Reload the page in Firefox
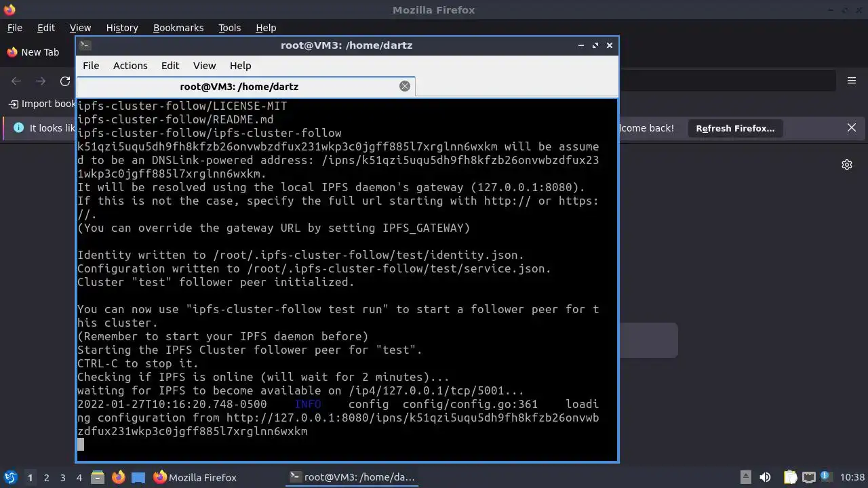This screenshot has height=488, width=868. (x=65, y=81)
